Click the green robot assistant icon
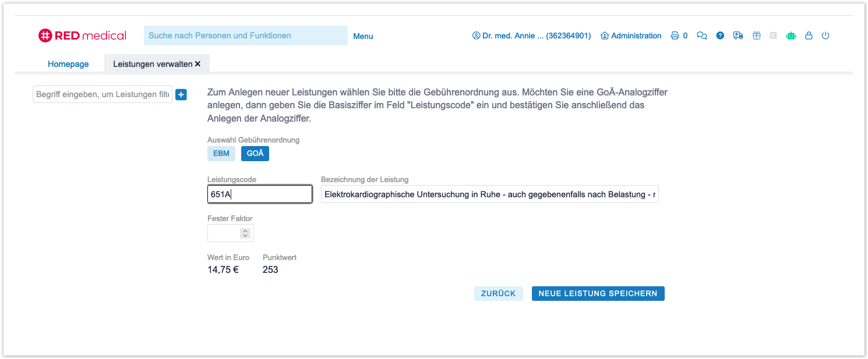This screenshot has width=868, height=359. pos(791,35)
